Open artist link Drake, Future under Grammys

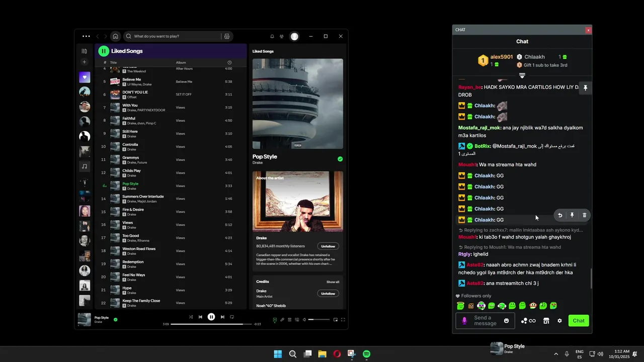pos(137,162)
